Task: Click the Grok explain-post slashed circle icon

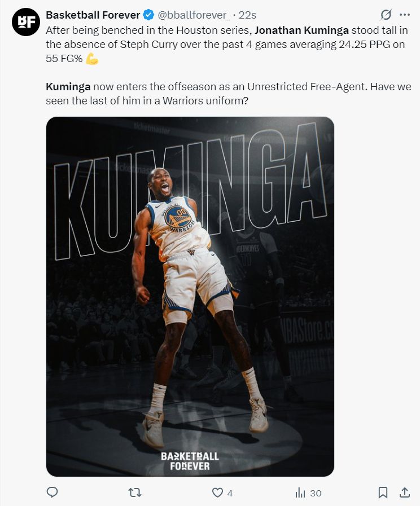Action: pyautogui.click(x=386, y=15)
